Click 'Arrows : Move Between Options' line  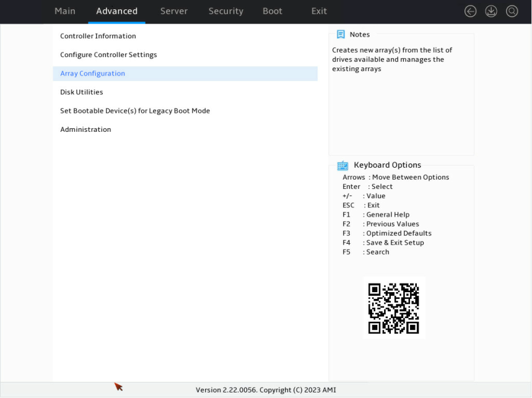coord(396,177)
